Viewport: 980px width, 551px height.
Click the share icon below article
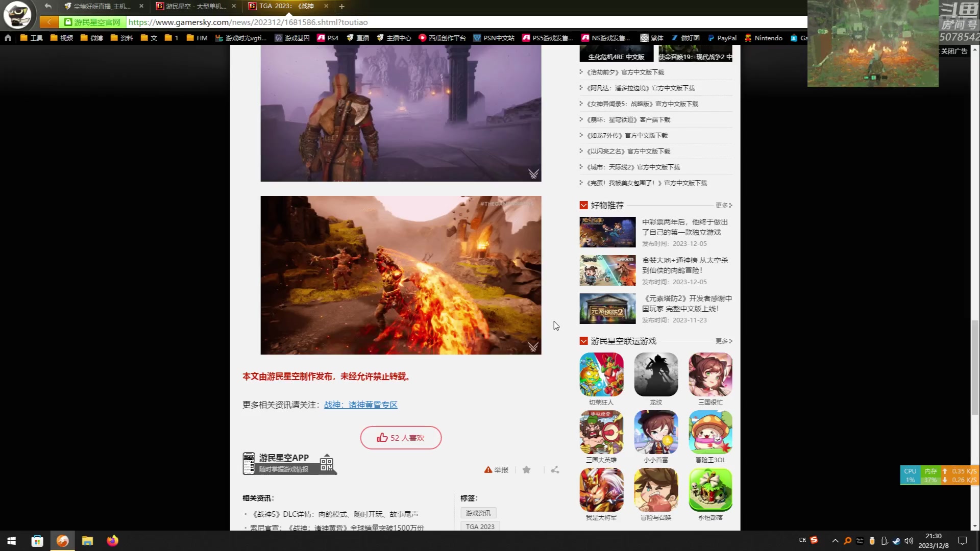(x=555, y=470)
